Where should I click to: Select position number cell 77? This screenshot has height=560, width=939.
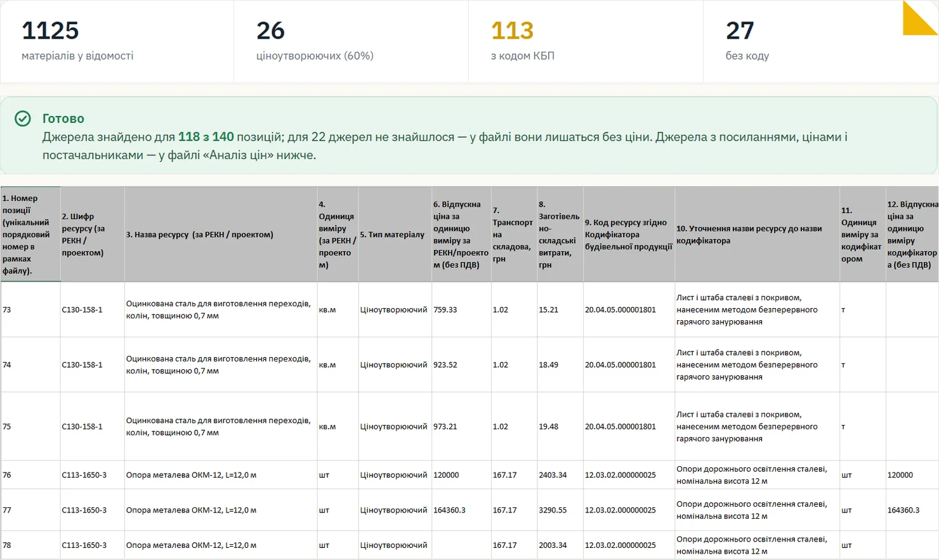click(x=30, y=510)
